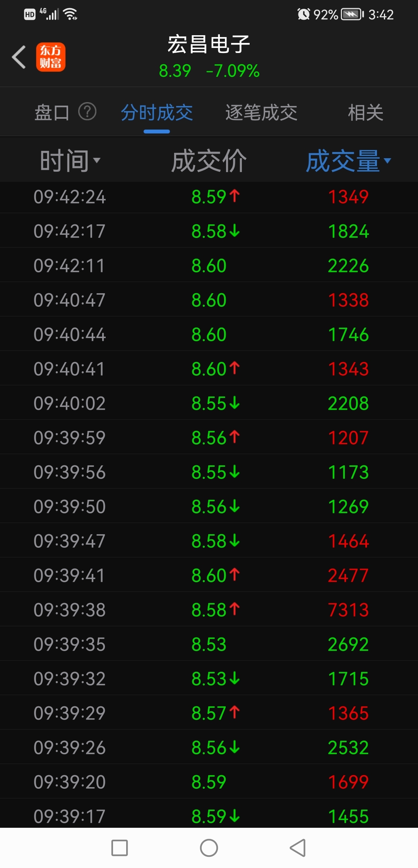Tap price 8.58↑ in 09:39:38 row
Screen dimensions: 418x868
pos(216,610)
